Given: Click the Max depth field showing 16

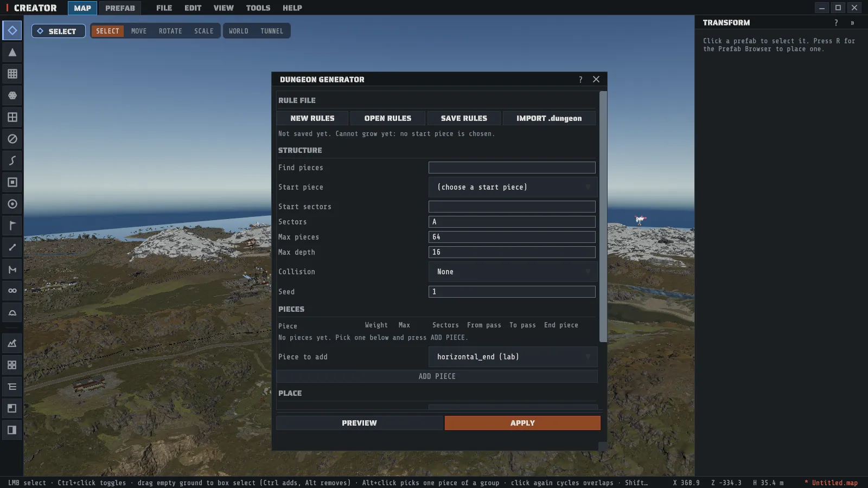Looking at the screenshot, I should [512, 252].
